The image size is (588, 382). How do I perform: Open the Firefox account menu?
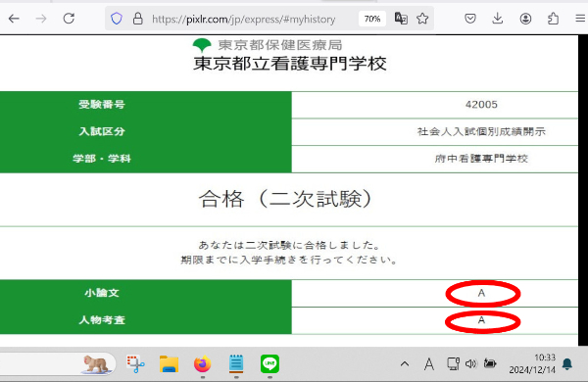(x=525, y=19)
